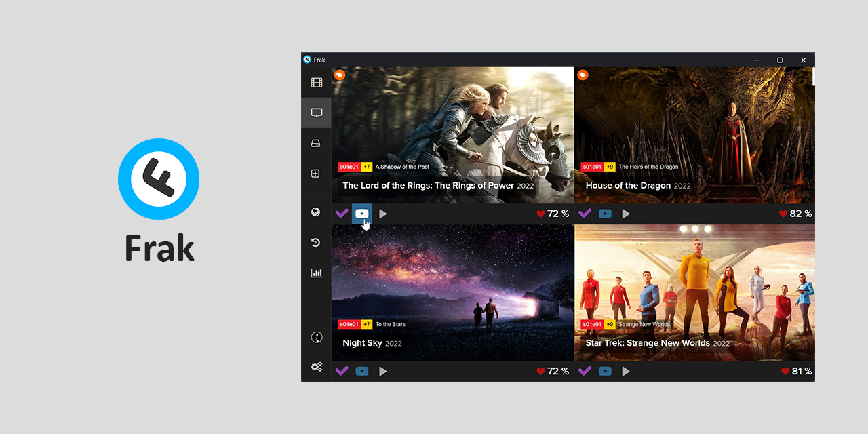Open the "House of the Dragon" title
This screenshot has height=434, width=868.
tap(628, 186)
